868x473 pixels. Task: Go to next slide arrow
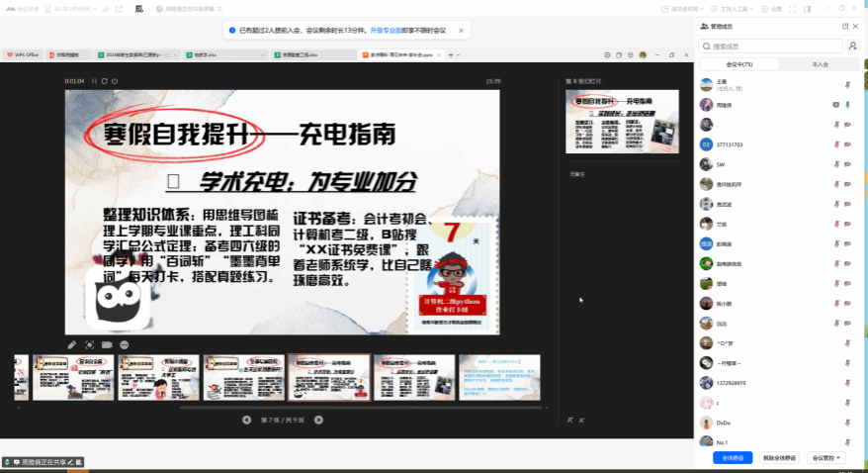[x=318, y=420]
